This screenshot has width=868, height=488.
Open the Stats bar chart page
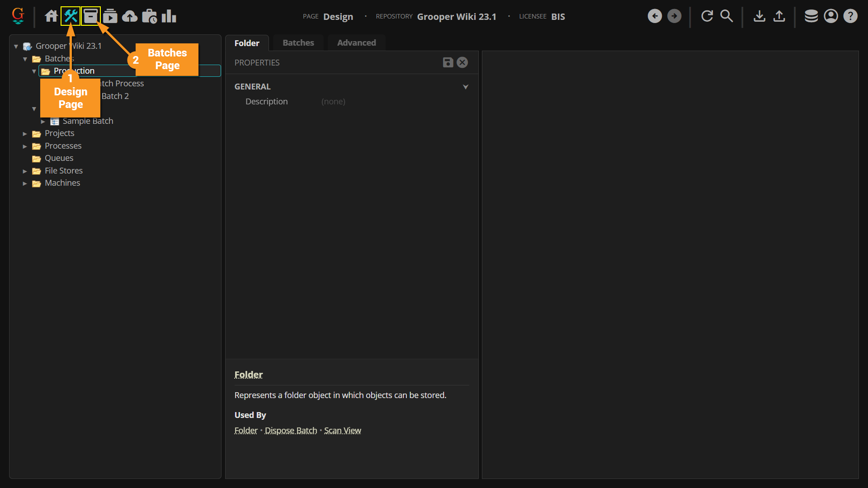pos(169,16)
